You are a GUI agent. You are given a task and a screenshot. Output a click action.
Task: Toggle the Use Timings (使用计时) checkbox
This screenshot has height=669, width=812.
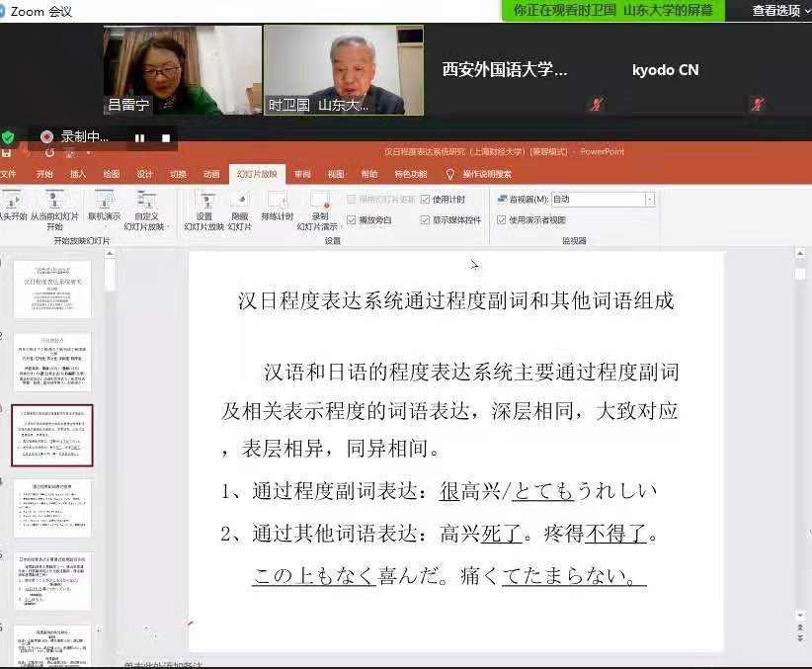point(426,200)
